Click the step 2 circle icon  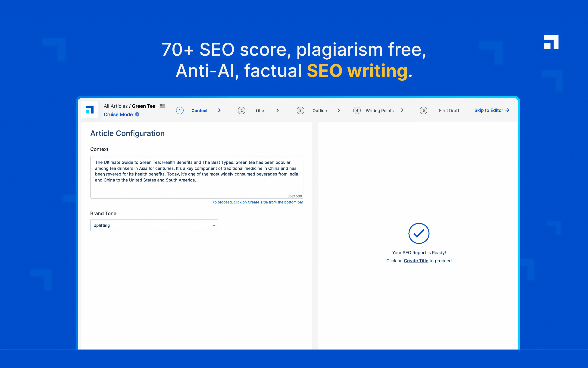[241, 111]
